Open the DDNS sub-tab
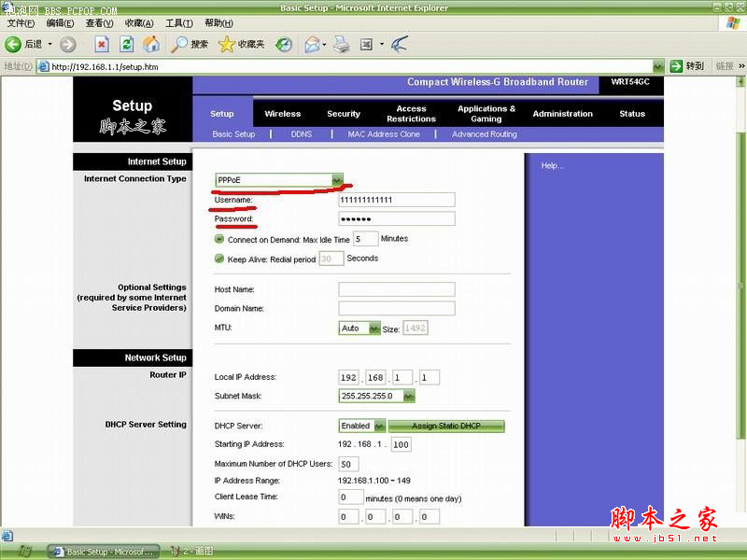 (302, 134)
